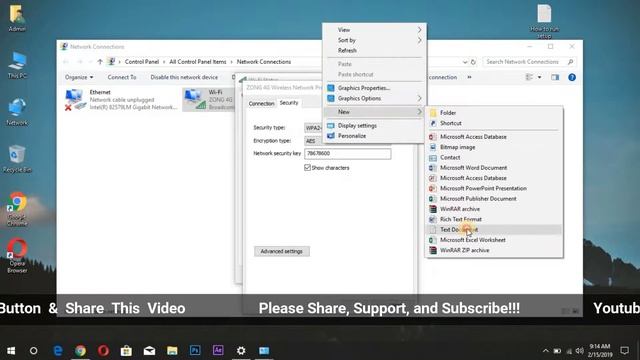Open the Organize dropdown menu
This screenshot has width=640, height=360.
[x=79, y=77]
